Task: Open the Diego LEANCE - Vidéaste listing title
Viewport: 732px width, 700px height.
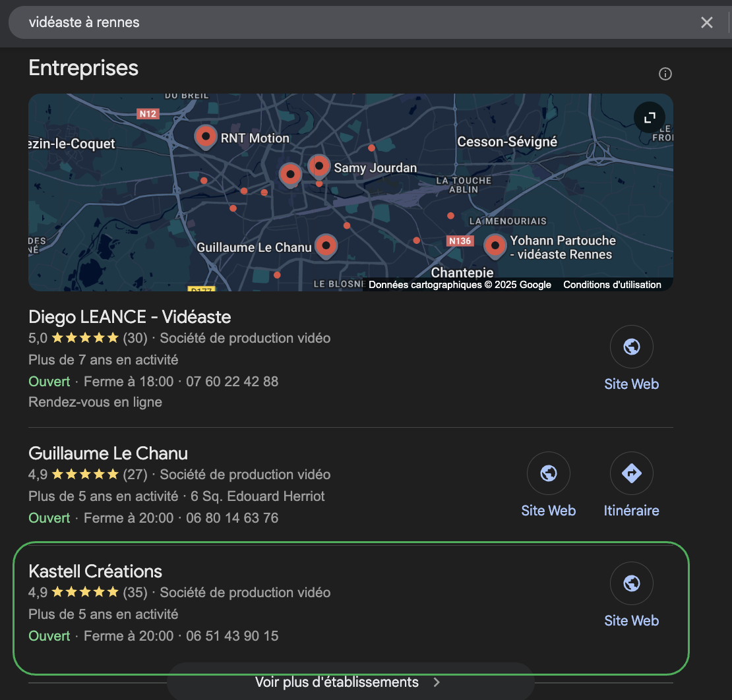Action: [130, 317]
